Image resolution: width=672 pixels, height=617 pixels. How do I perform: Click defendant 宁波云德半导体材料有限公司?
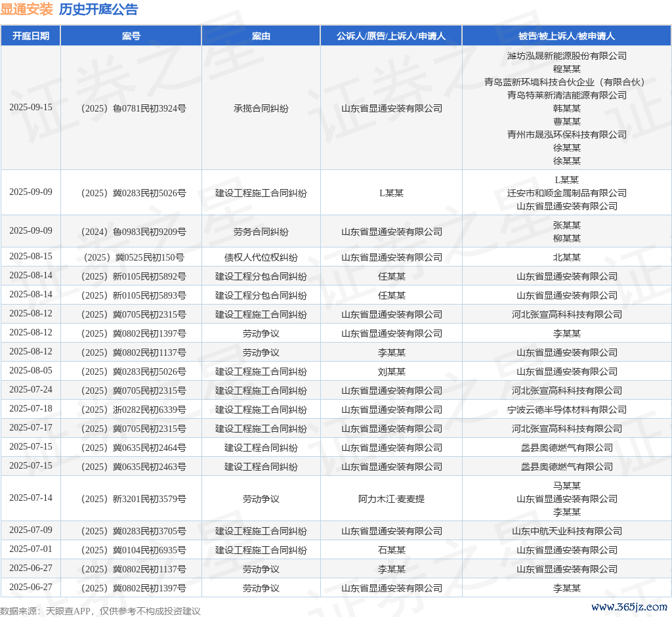(566, 410)
